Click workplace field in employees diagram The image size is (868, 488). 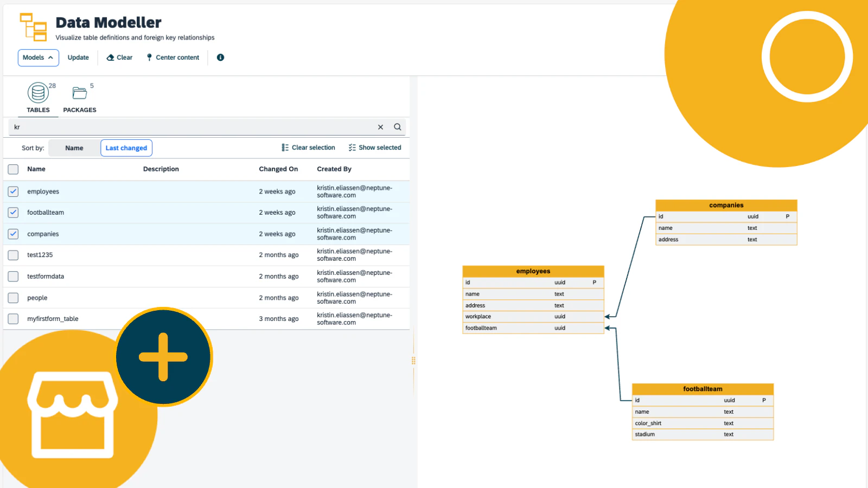(x=478, y=317)
